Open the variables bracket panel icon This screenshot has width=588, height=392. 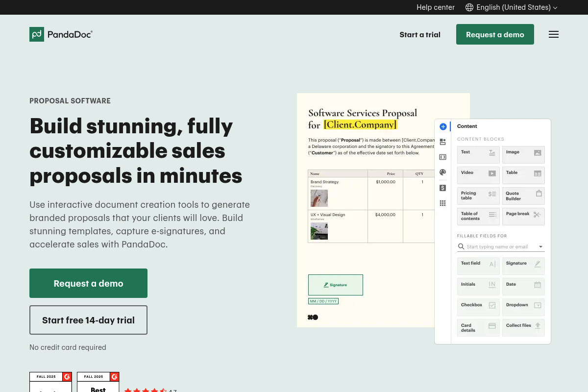(x=443, y=157)
